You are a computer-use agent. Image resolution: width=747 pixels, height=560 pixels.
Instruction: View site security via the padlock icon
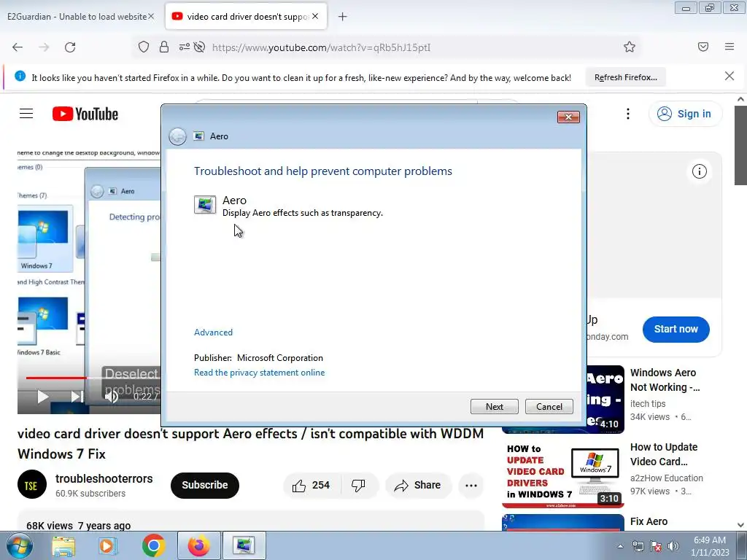coord(164,47)
